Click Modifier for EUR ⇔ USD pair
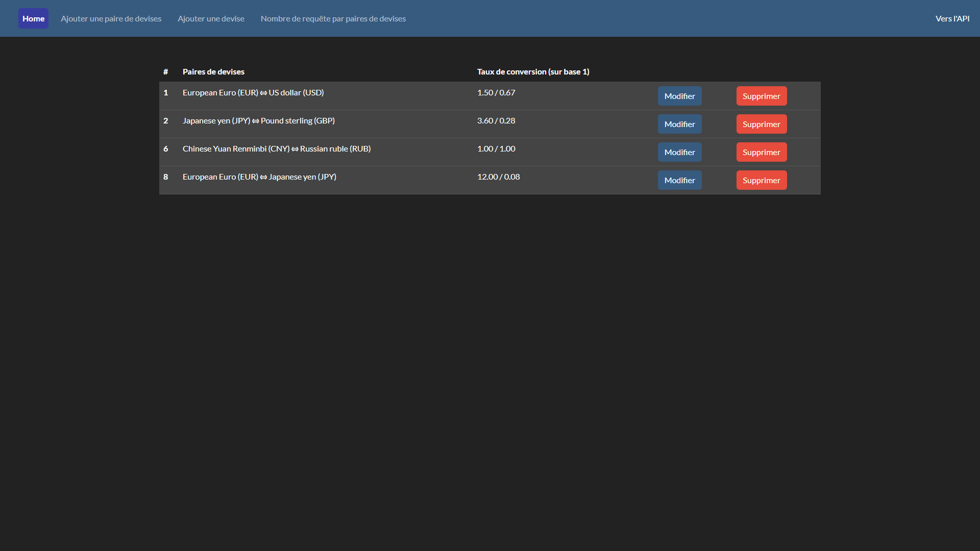Viewport: 980px width, 551px height. point(679,96)
